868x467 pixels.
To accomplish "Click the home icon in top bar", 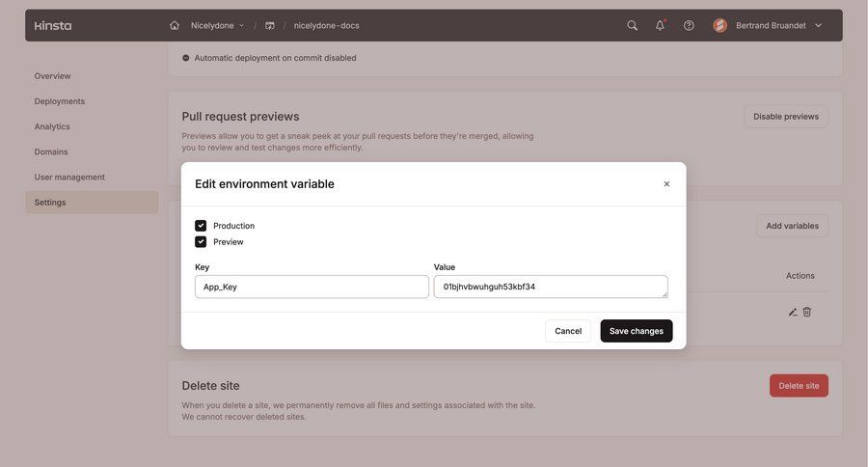I will (175, 25).
